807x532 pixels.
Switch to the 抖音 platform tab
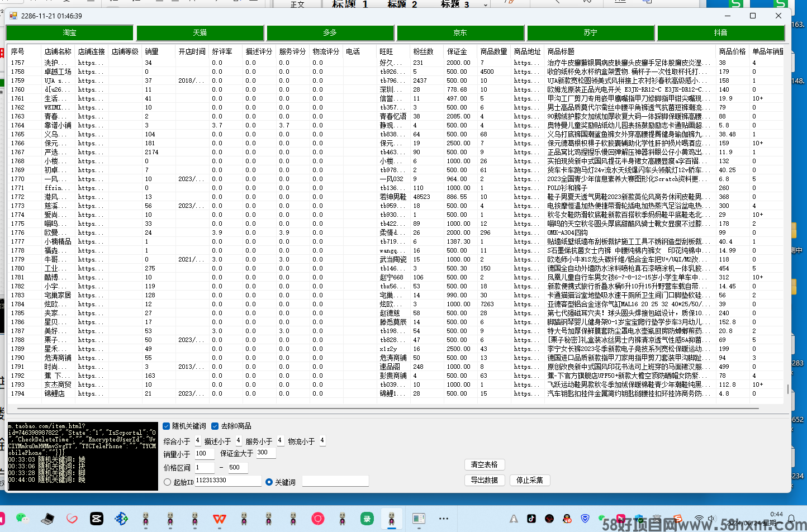click(721, 33)
